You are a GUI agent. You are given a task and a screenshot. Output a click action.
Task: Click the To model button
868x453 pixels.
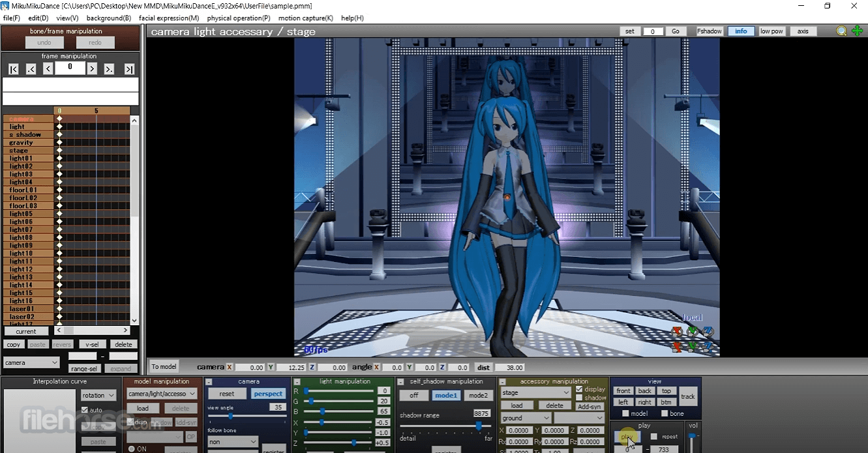[164, 367]
